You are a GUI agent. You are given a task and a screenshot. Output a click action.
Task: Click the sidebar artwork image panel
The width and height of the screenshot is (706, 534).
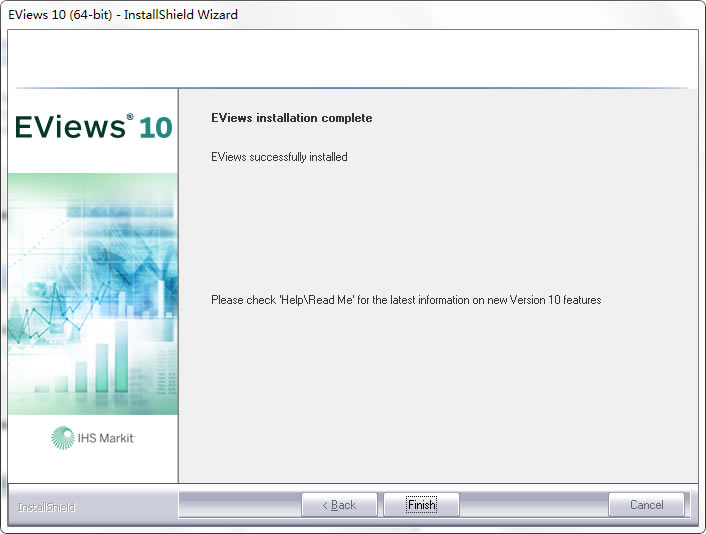[93, 294]
